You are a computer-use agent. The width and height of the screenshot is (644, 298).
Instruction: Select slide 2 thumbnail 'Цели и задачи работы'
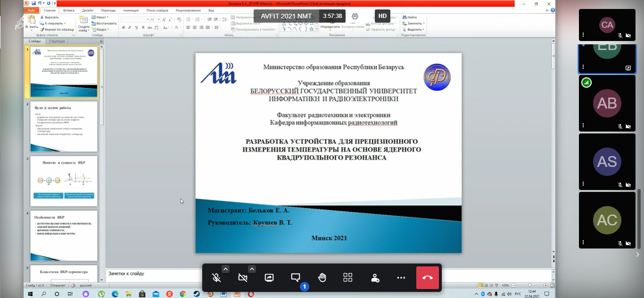[x=64, y=126]
